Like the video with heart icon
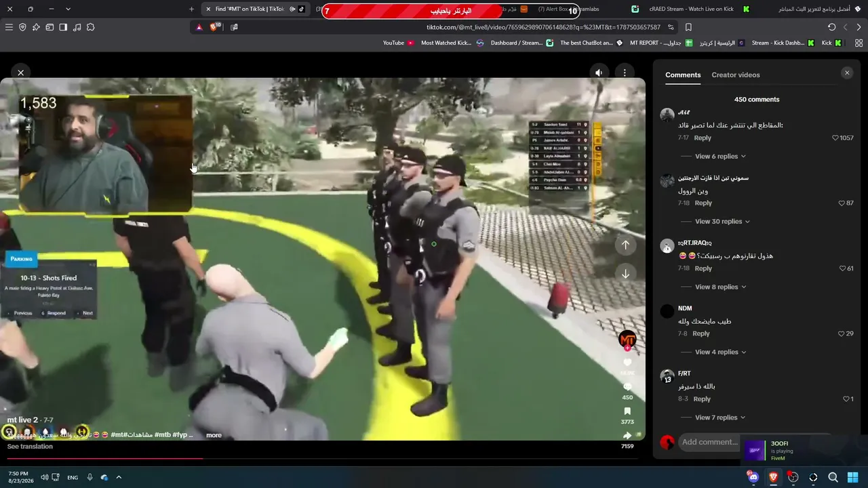Image resolution: width=868 pixels, height=488 pixels. coord(627,363)
